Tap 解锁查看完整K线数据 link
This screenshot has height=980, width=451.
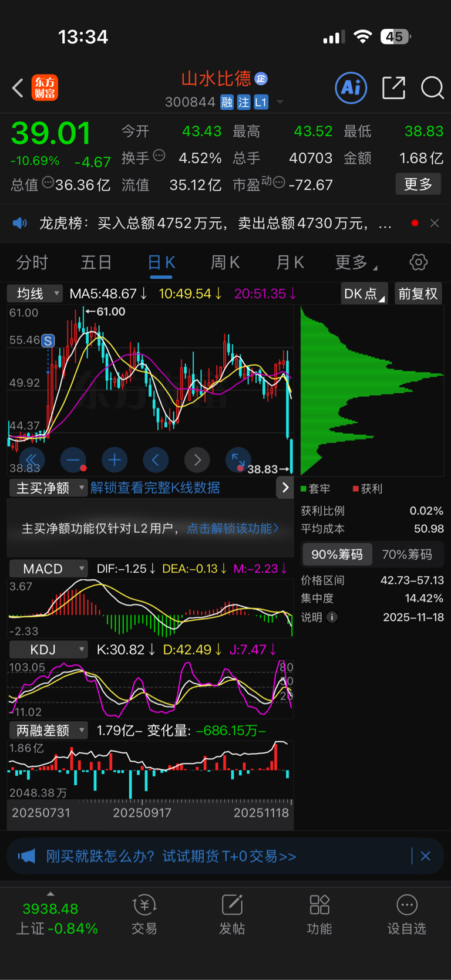pos(155,488)
